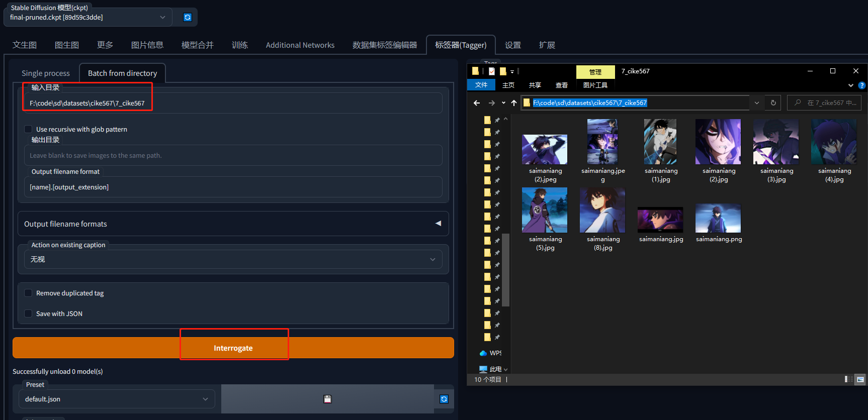
Task: Click the properties checkmark icon in Explorer title bar
Action: point(492,71)
